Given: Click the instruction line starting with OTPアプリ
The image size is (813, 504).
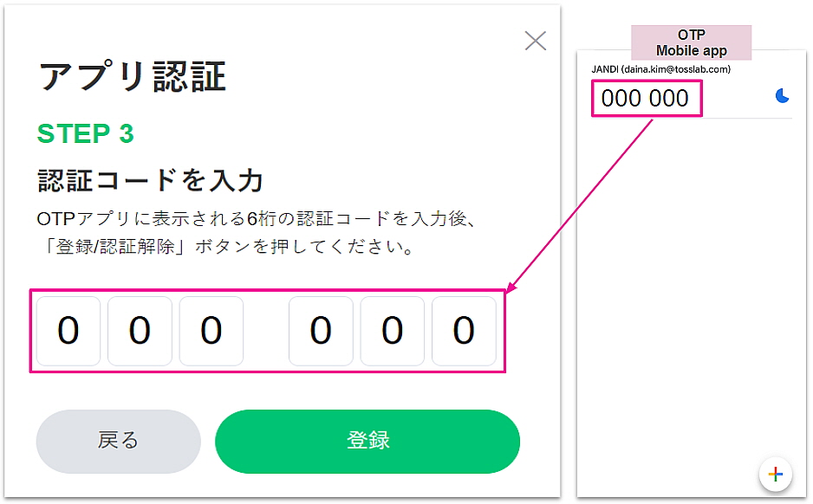Looking at the screenshot, I should click(x=256, y=216).
